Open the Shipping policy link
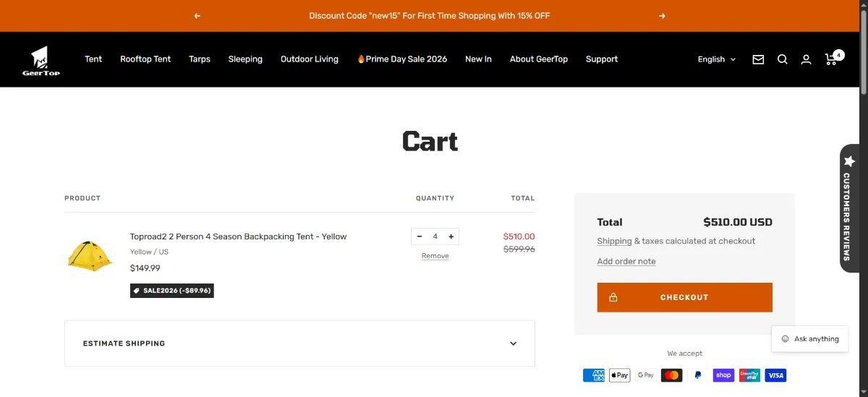Screen dimensions: 868x397 [x=614, y=241]
